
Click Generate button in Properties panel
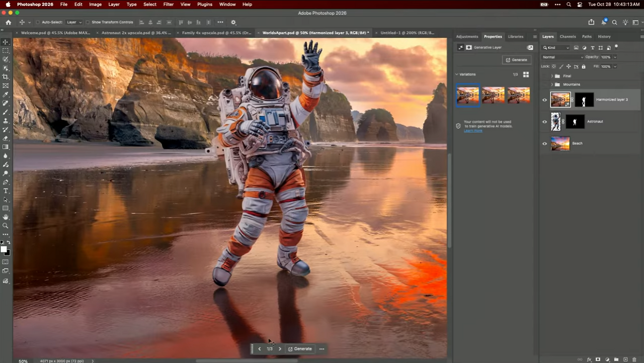[517, 60]
